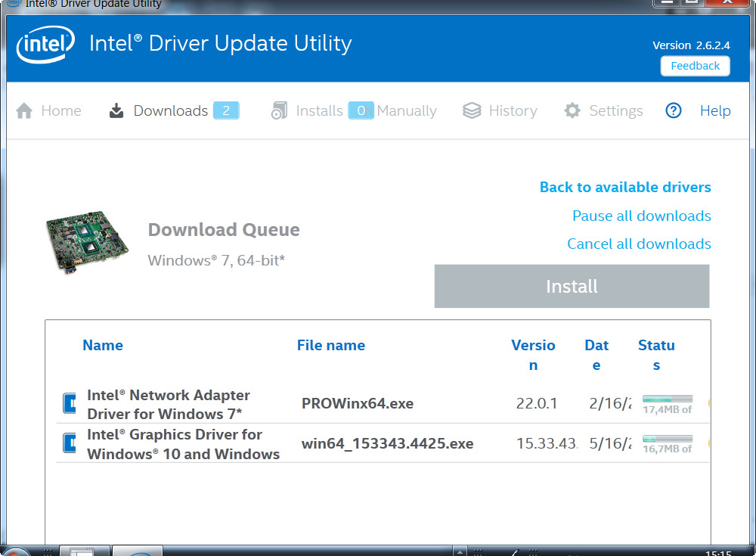Image resolution: width=756 pixels, height=556 pixels.
Task: Open the Home tab
Action: 61,110
